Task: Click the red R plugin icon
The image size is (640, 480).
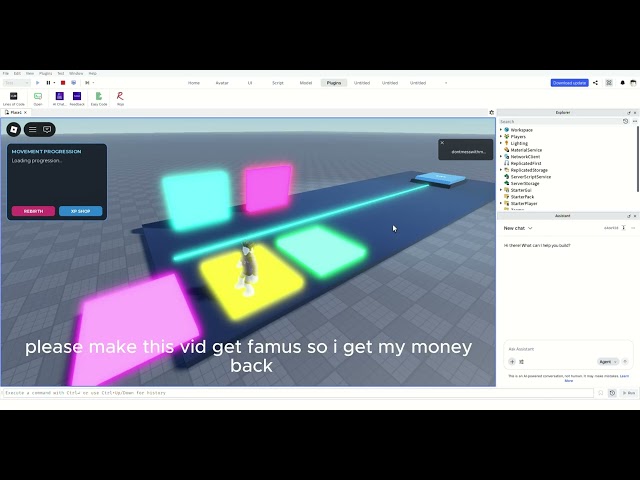Action: (120, 98)
